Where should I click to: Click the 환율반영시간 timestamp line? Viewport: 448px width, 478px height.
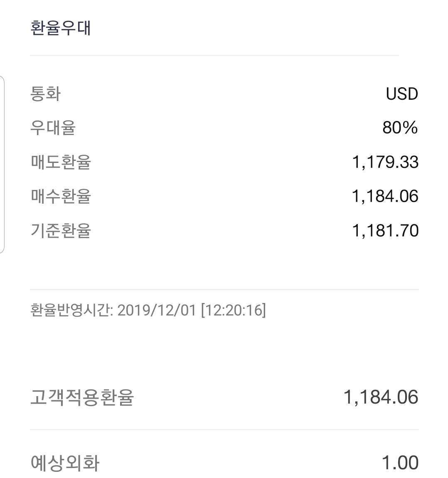[148, 310]
